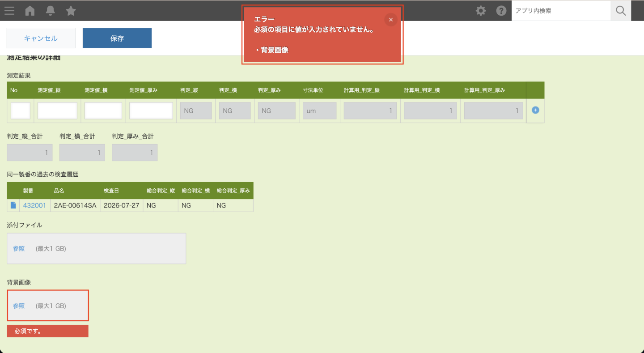Click the 判定_横 NG field
Screen dimensions: 644x353
pyautogui.click(x=235, y=111)
